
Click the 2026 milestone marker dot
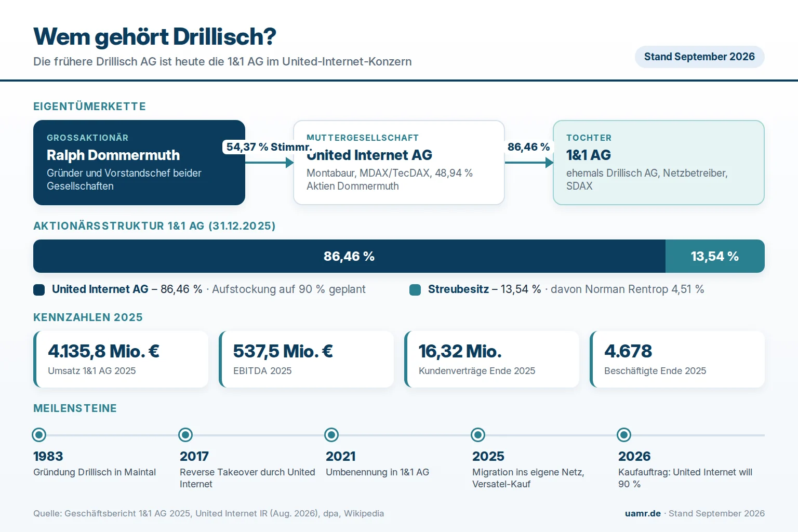tap(624, 435)
